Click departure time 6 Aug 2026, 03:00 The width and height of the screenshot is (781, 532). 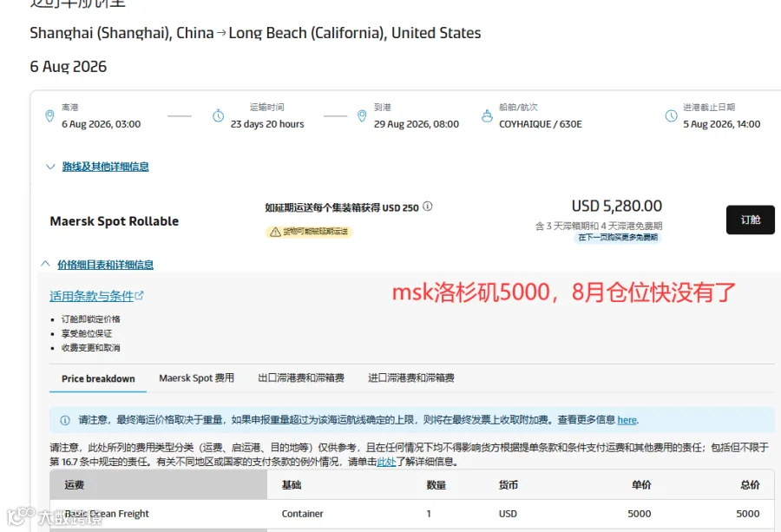click(102, 124)
